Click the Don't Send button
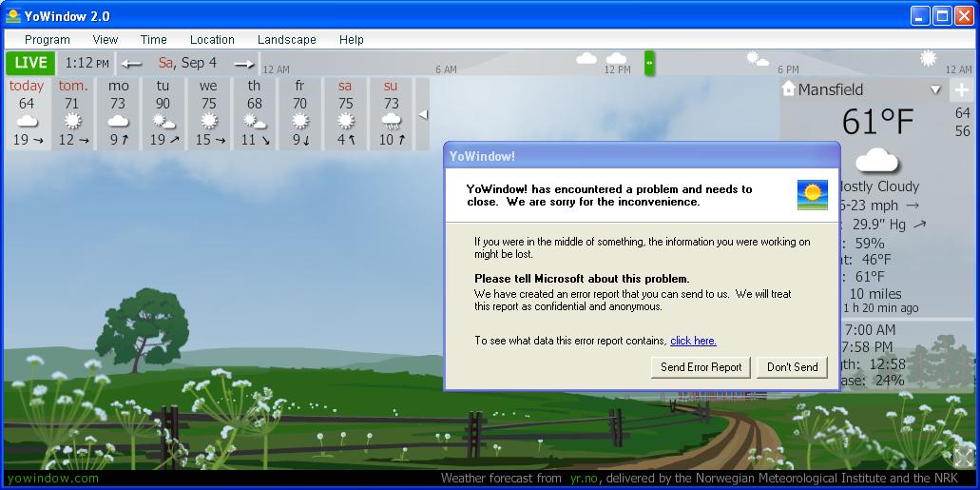This screenshot has height=490, width=980. pos(792,367)
